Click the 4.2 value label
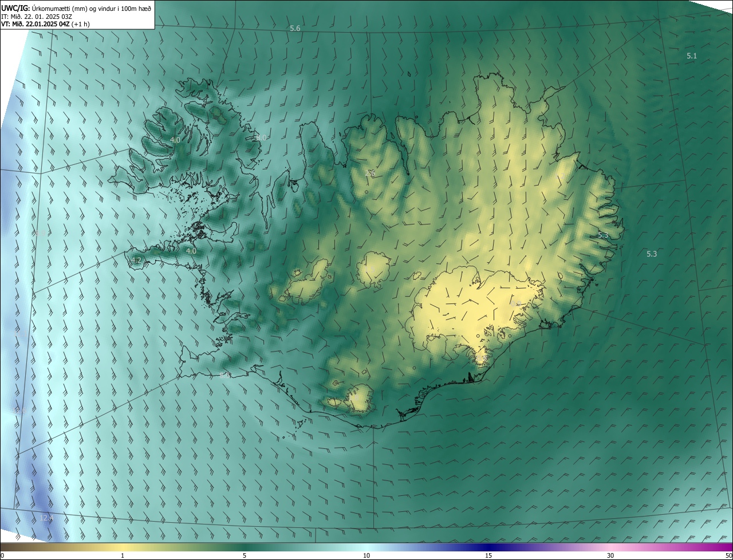This screenshot has height=560, width=733. [x=136, y=260]
